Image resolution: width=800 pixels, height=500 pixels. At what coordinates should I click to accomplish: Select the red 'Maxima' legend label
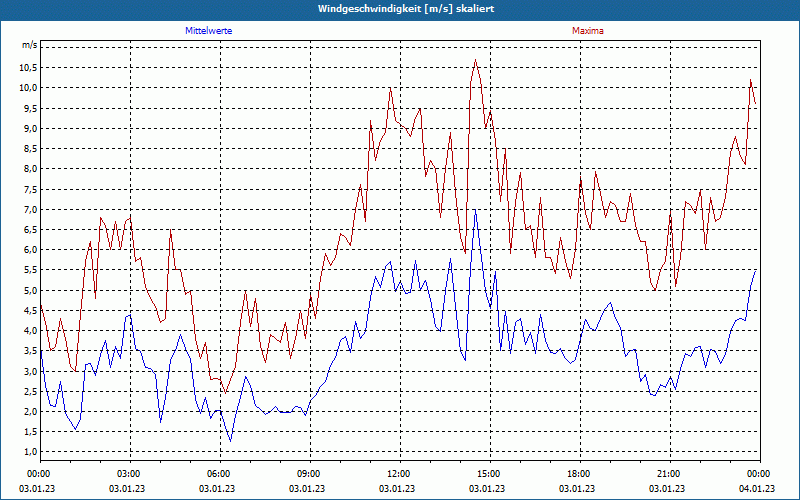click(x=588, y=31)
